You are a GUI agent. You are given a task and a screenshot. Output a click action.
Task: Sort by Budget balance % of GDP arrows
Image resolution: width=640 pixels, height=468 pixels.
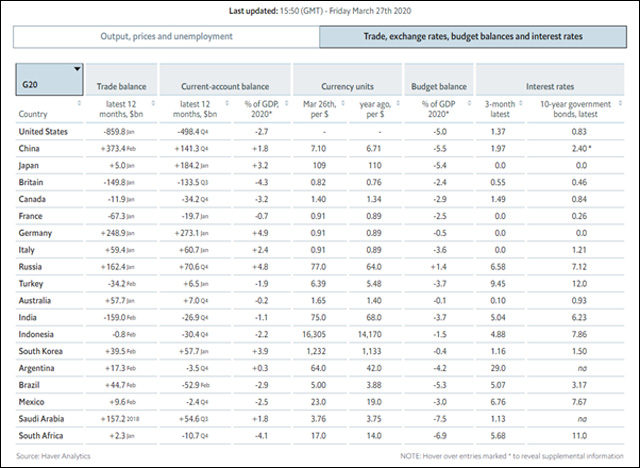[470, 103]
